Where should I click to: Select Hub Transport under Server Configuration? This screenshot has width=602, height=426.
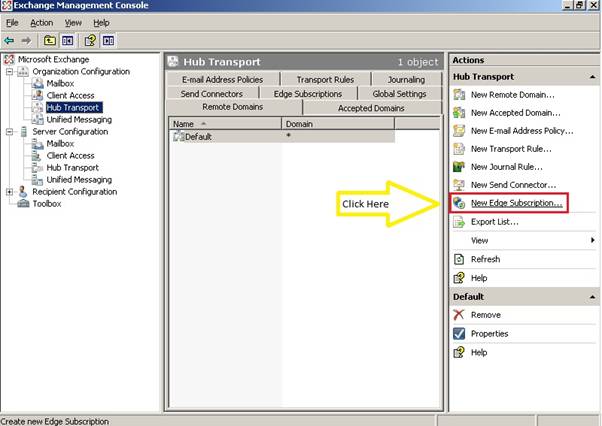point(73,167)
